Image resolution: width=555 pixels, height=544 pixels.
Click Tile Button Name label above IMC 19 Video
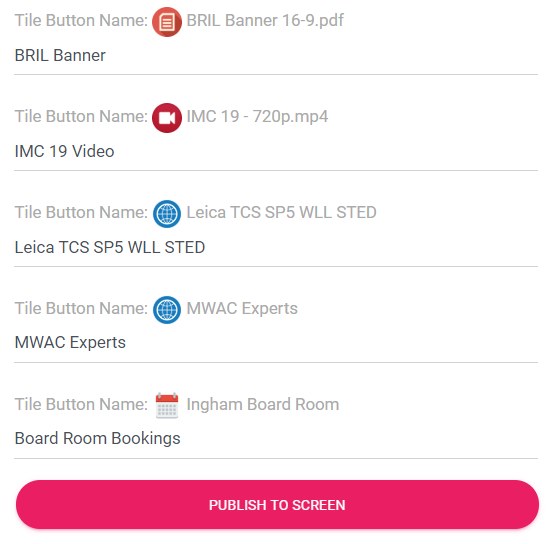click(81, 116)
